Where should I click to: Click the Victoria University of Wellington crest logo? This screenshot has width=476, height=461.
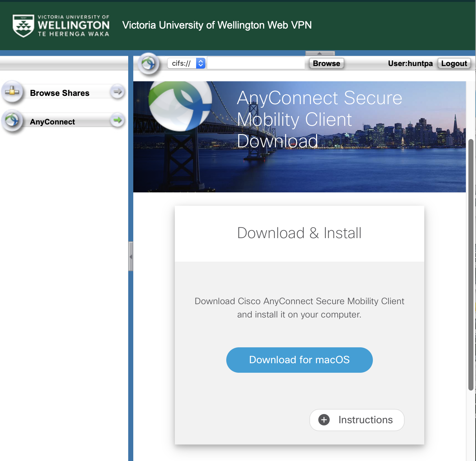[x=23, y=25]
